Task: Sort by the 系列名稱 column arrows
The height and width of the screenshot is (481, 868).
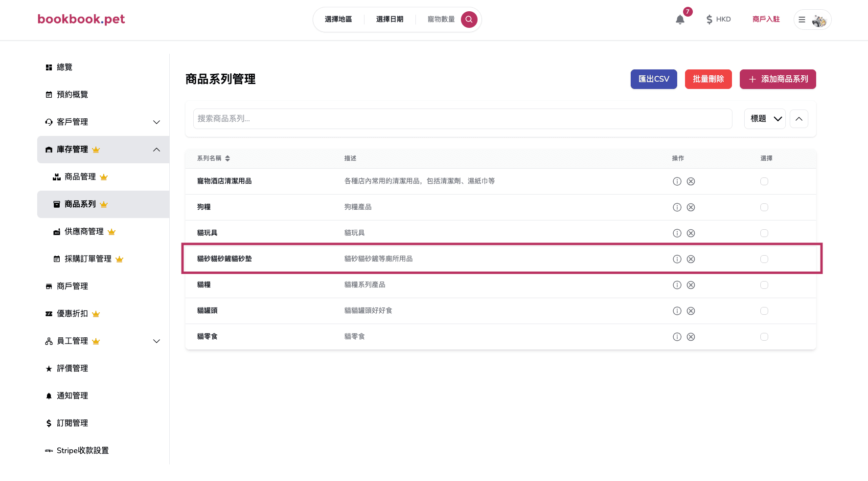Action: [x=228, y=158]
